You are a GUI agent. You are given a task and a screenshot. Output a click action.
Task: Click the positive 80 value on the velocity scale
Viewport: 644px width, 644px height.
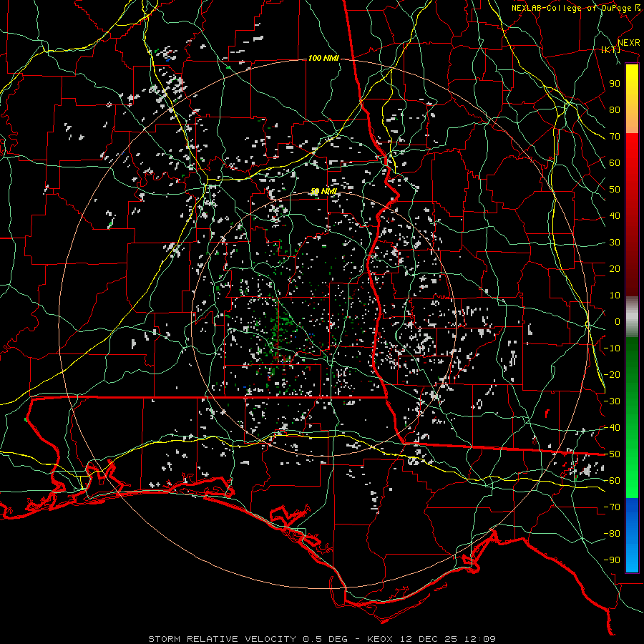click(x=615, y=109)
